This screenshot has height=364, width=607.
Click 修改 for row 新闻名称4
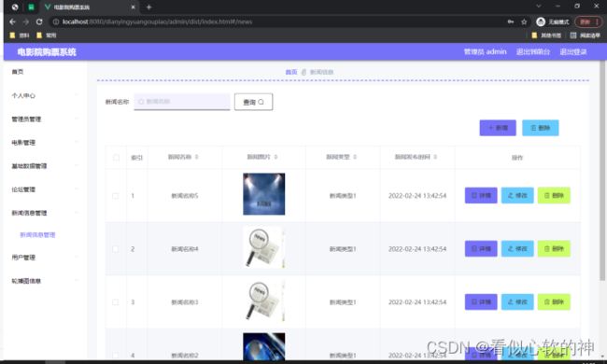point(517,248)
